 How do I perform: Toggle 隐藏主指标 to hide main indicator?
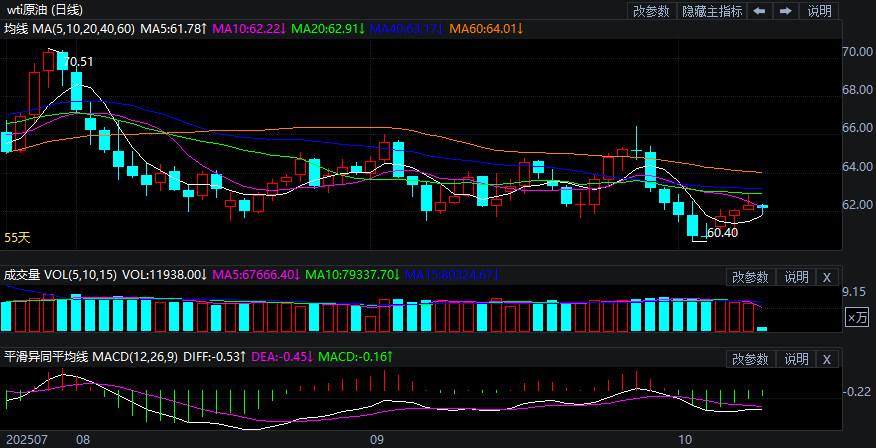click(712, 11)
